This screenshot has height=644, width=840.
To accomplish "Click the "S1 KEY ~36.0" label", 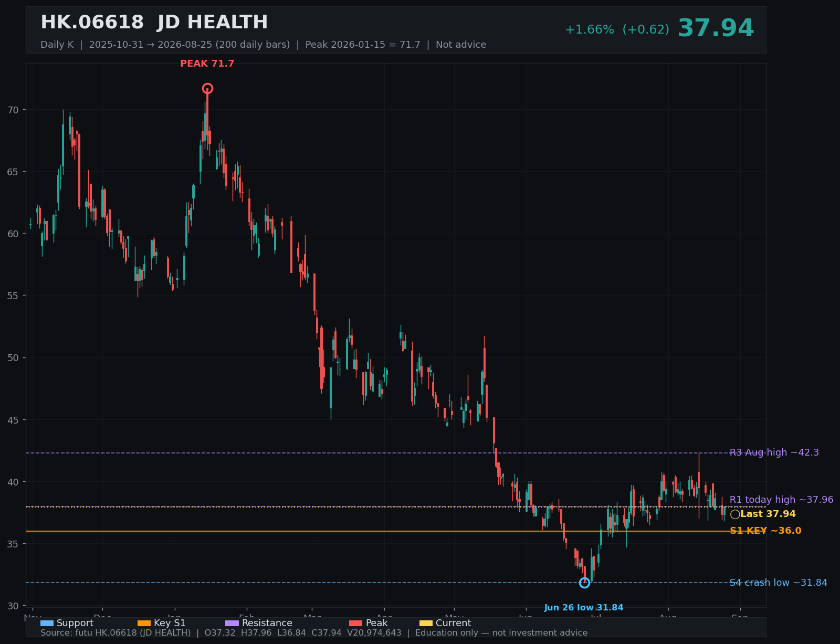I will tap(765, 531).
